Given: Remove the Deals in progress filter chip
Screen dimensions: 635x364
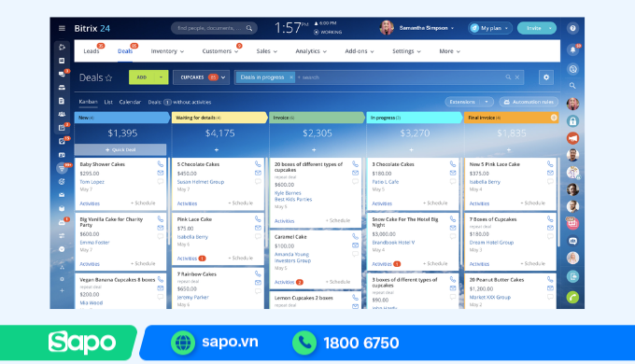Looking at the screenshot, I should [290, 77].
